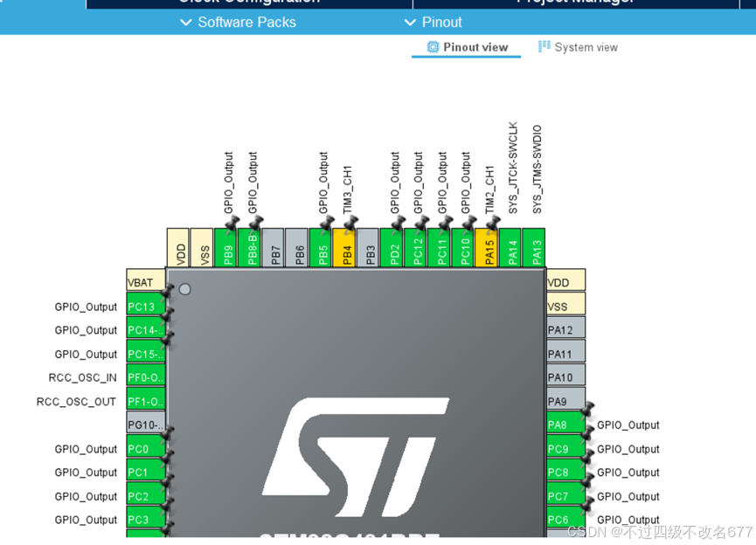
Task: Select the green PA8 pin
Action: pyautogui.click(x=566, y=422)
